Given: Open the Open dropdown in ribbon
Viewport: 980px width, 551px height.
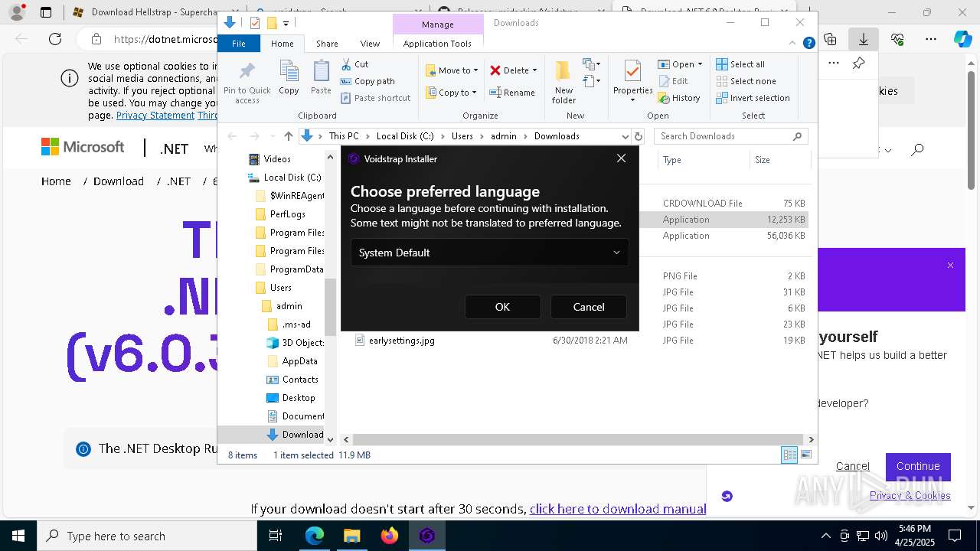Looking at the screenshot, I should coord(679,64).
